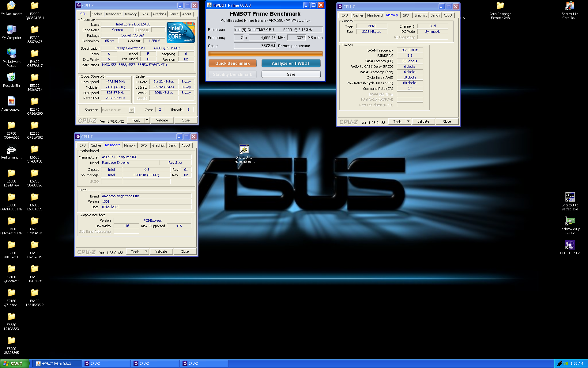The width and height of the screenshot is (588, 368).
Task: Click the Model value Rampage Extreme
Action: tap(130, 163)
